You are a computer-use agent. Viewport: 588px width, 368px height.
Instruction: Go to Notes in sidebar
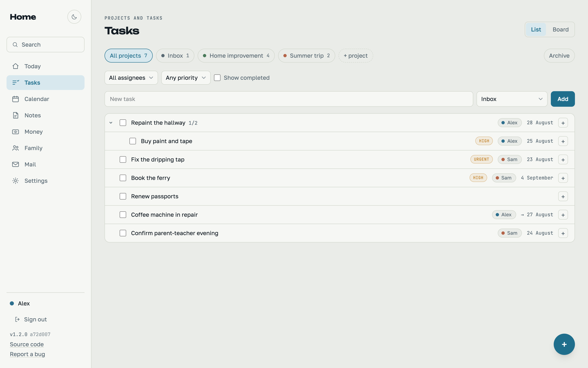(x=46, y=115)
